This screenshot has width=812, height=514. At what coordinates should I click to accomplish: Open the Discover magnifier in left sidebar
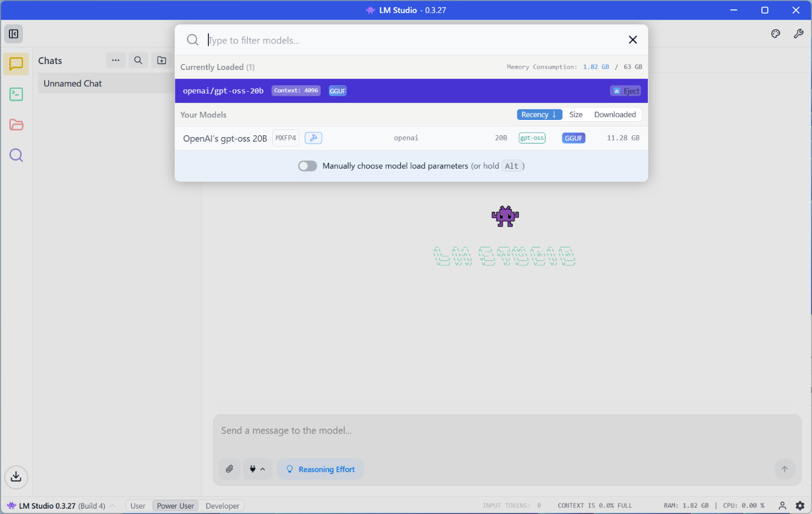16,155
